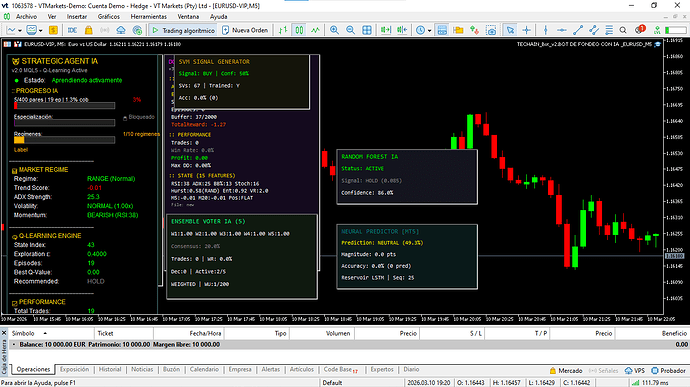Click the expert advisor hat icon top-right
The width and height of the screenshot is (690, 387).
658,44
